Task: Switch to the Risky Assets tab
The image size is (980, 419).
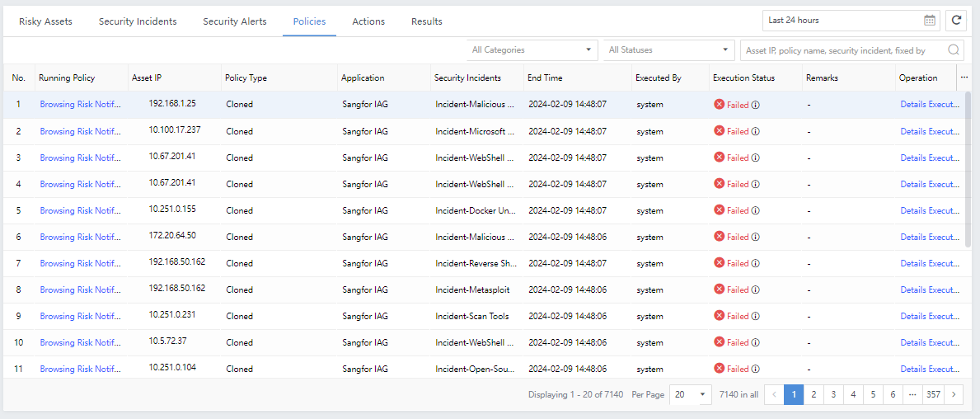Action: [45, 21]
